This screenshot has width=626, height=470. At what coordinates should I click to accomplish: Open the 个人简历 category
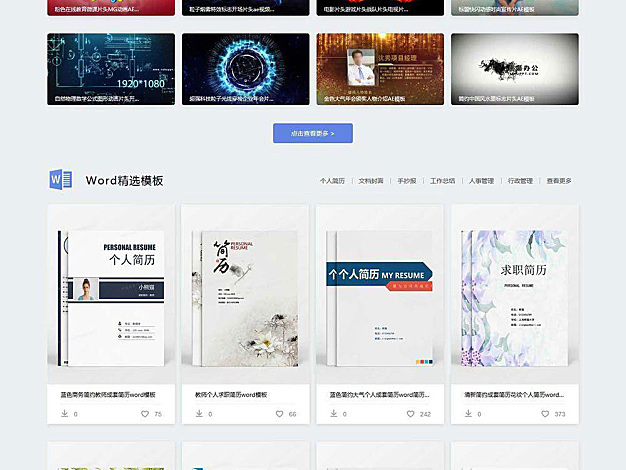click(x=332, y=181)
